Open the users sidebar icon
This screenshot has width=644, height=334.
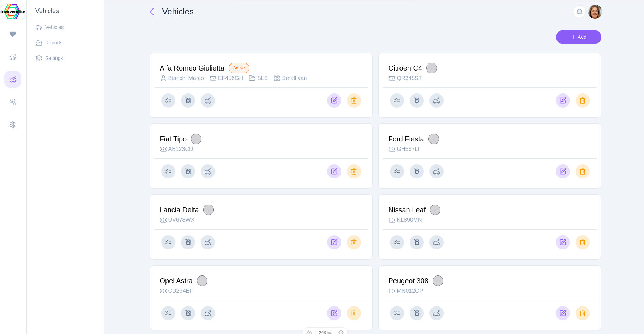point(13,102)
